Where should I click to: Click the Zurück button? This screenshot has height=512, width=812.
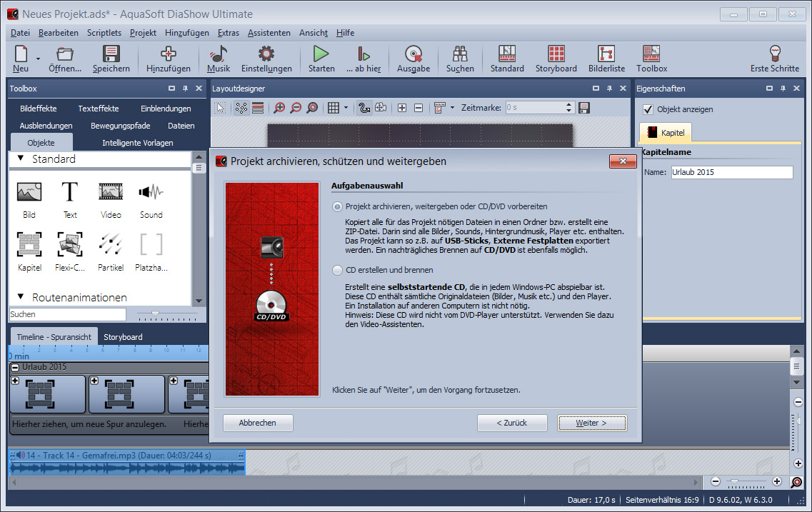511,423
